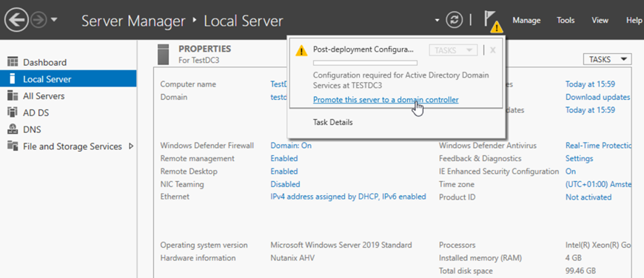Click Remote Desktop Enabled link

[x=284, y=172]
